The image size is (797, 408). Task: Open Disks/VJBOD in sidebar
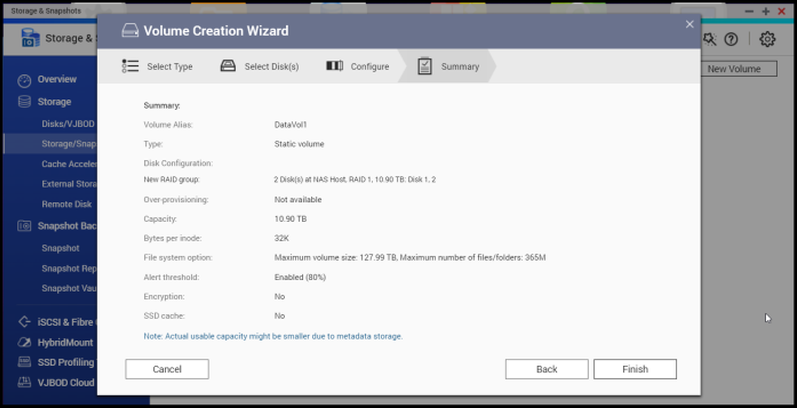tap(68, 124)
